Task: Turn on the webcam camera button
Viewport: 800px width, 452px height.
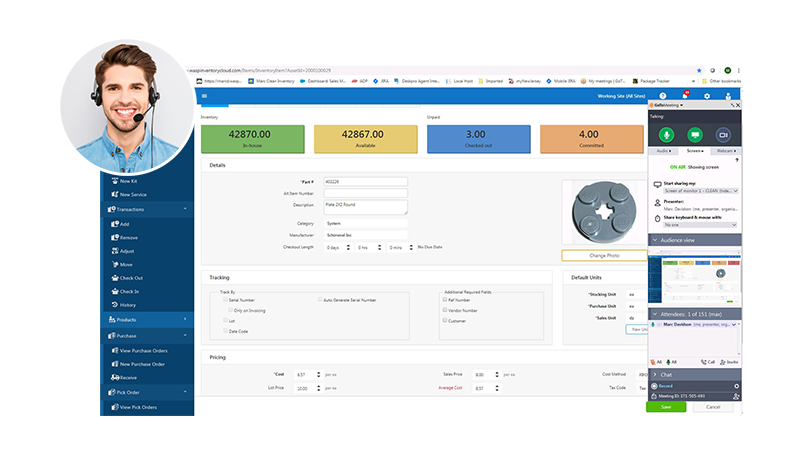Action: 723,135
